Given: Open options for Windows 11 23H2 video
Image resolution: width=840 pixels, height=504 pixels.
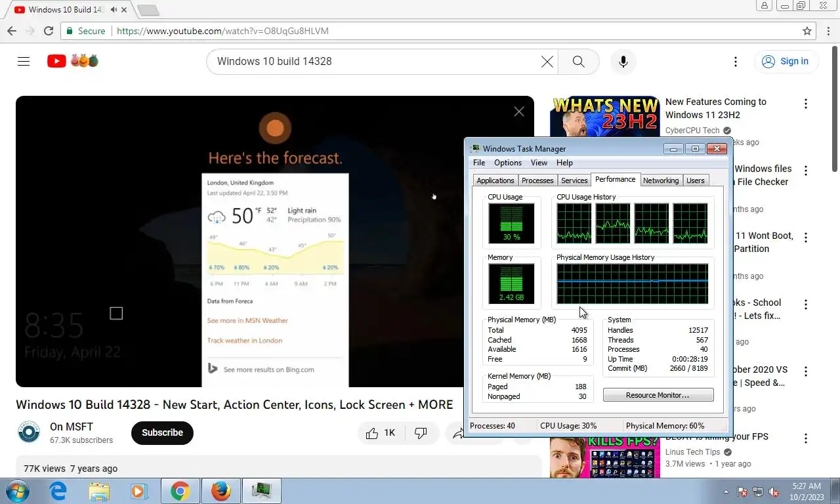Looking at the screenshot, I should pyautogui.click(x=806, y=104).
